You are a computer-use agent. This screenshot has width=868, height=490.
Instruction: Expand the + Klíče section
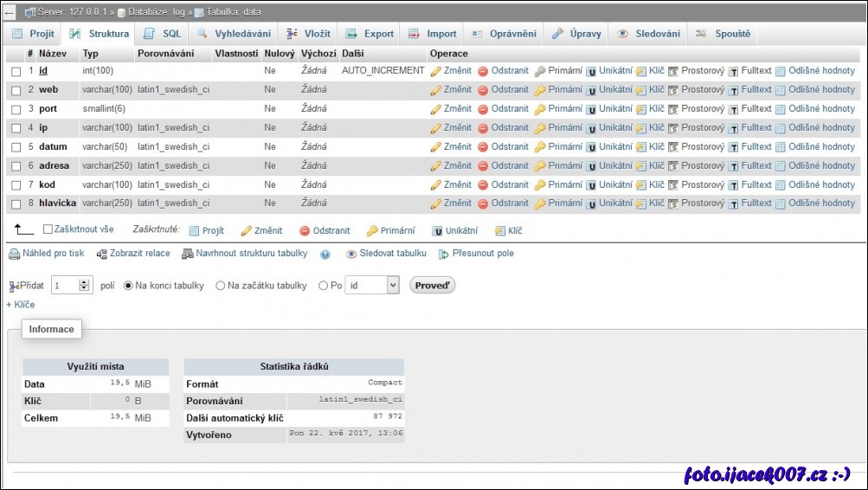pos(21,305)
